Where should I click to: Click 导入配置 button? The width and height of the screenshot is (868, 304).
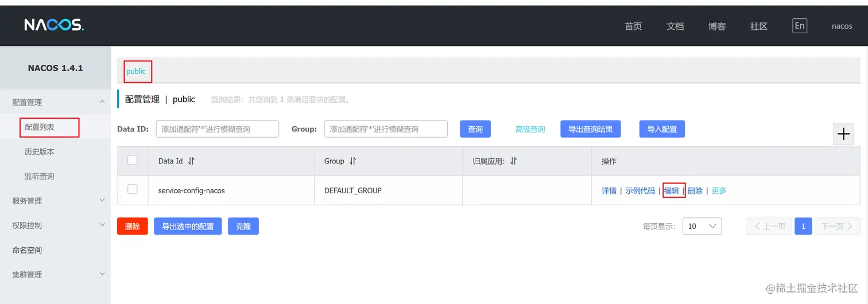662,129
